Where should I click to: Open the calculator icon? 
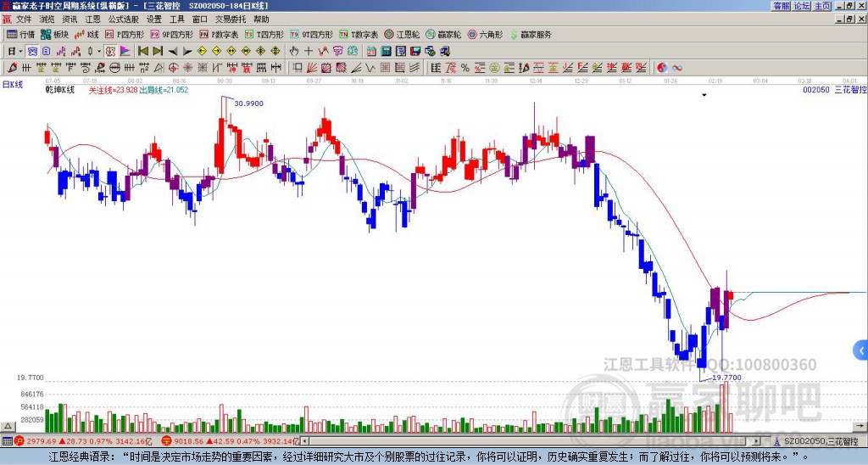pos(386,52)
